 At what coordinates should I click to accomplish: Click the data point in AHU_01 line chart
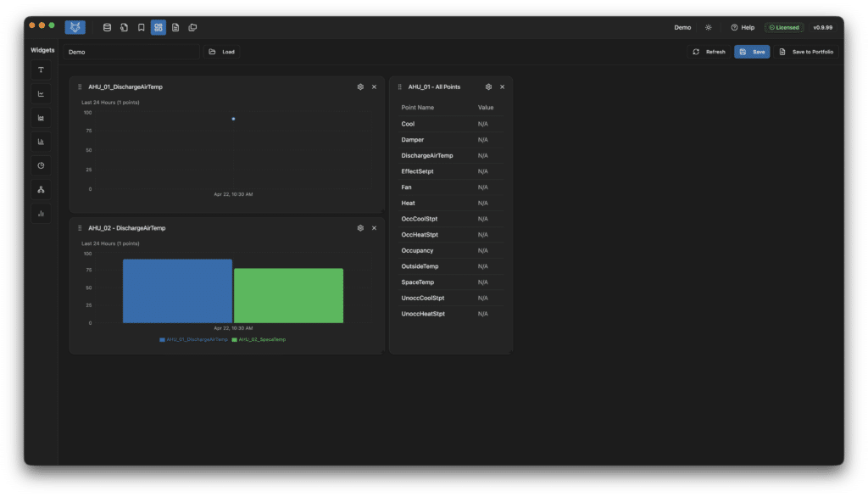pyautogui.click(x=233, y=119)
